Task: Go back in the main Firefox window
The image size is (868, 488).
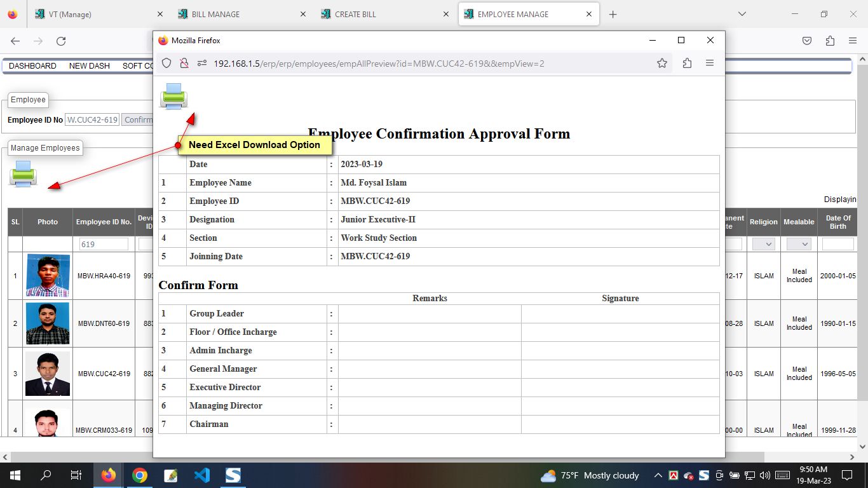Action: (15, 41)
